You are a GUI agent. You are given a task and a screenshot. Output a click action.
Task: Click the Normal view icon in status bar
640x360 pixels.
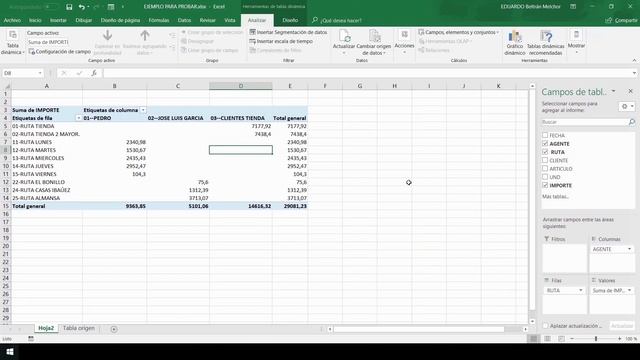[533, 339]
